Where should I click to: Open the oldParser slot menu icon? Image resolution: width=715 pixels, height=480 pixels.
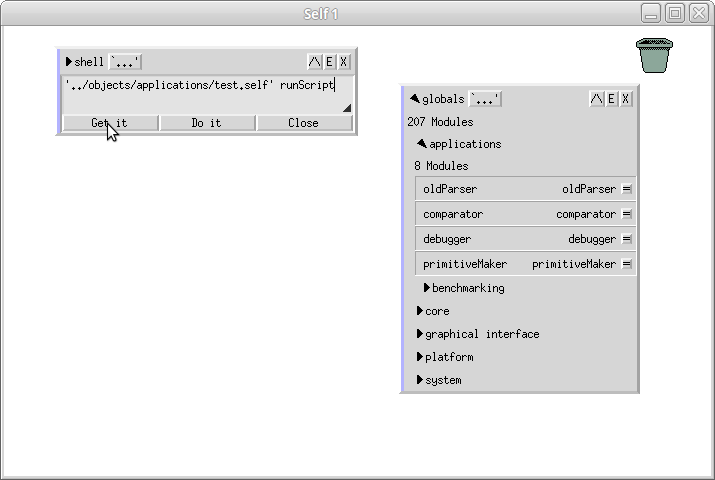(x=627, y=189)
